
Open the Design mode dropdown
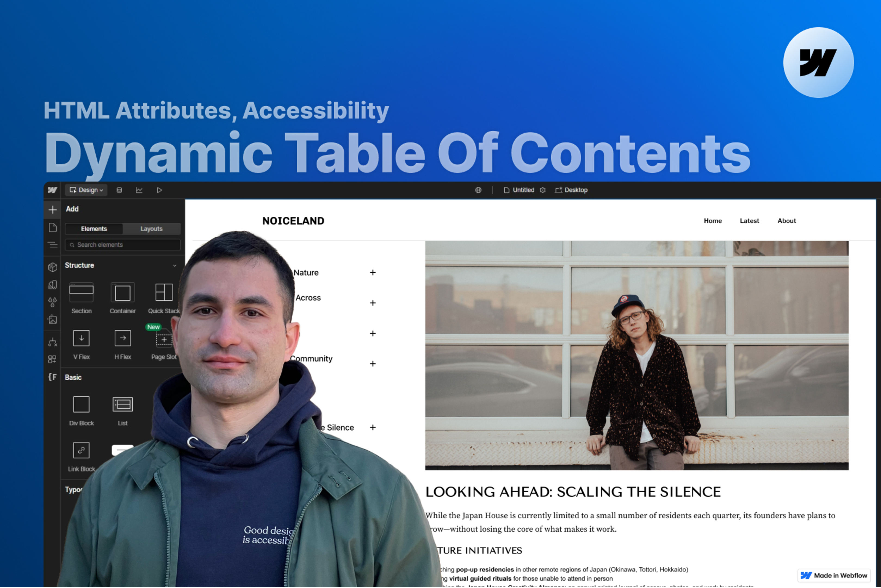86,190
